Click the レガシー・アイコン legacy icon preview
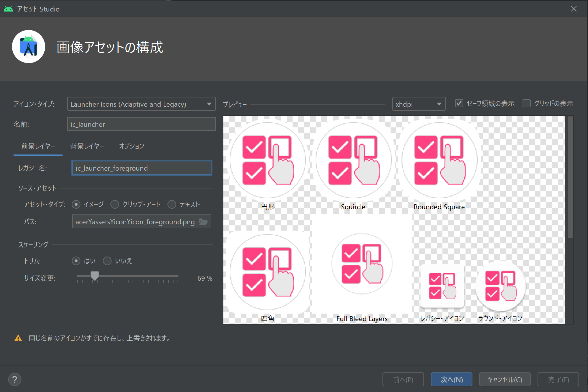588x392 pixels. pyautogui.click(x=442, y=286)
